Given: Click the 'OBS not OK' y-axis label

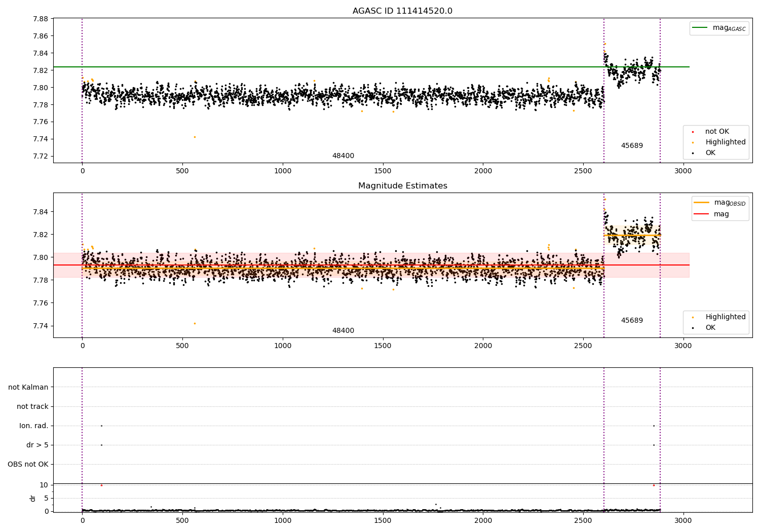Looking at the screenshot, I should pyautogui.click(x=28, y=464).
